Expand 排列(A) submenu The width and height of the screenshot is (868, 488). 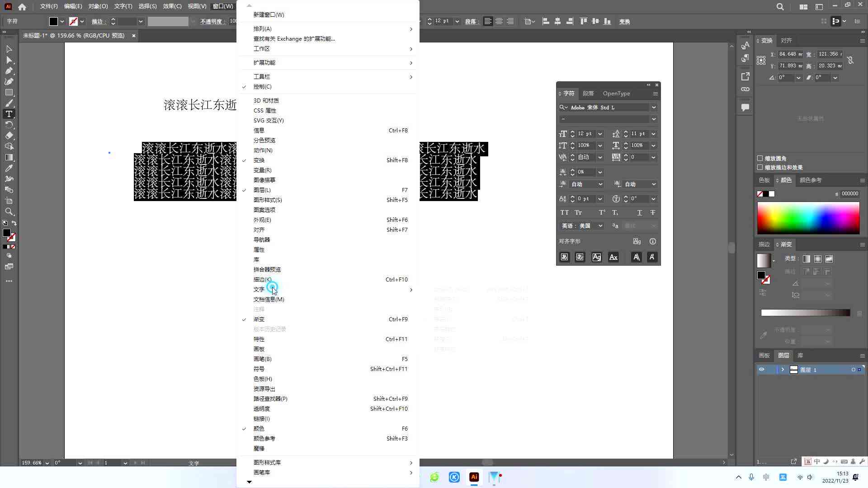pos(328,29)
